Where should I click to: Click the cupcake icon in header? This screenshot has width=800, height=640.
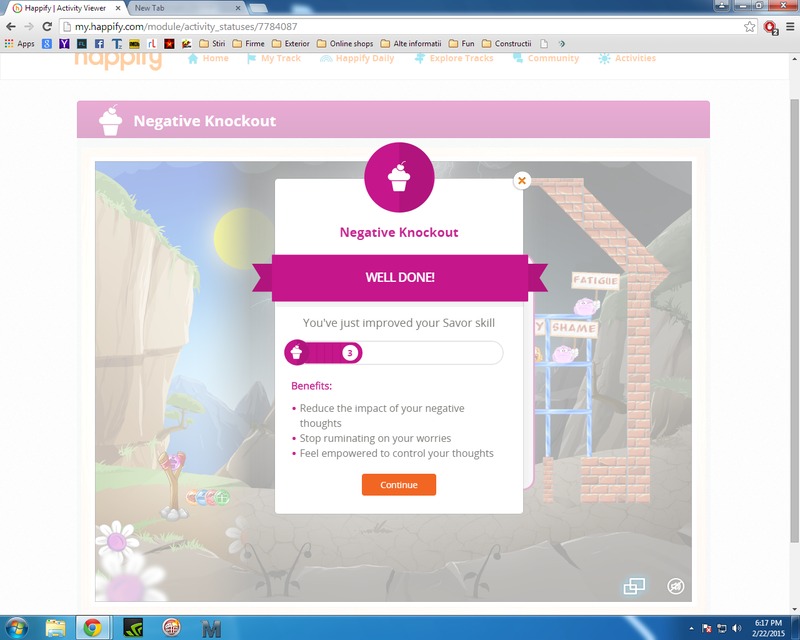pyautogui.click(x=111, y=120)
